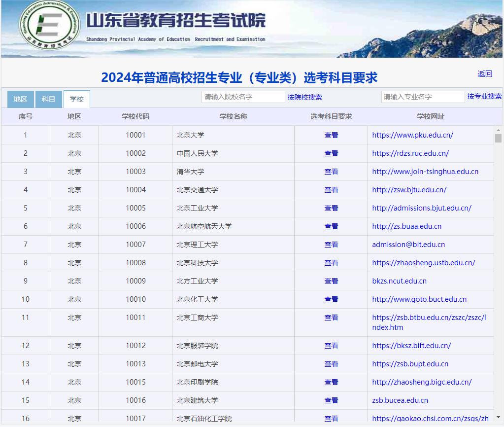Click the 选考科目要求 column header
Viewport: 504px width, 427px height.
[x=331, y=116]
